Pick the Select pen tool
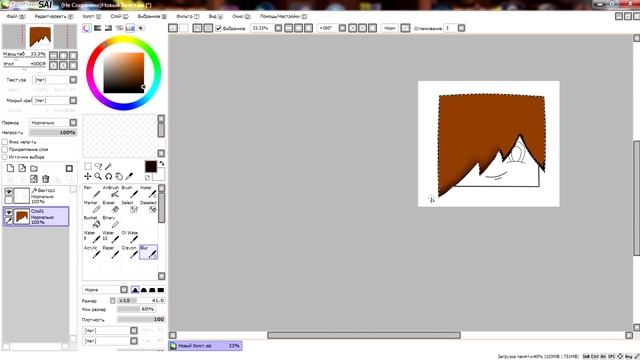This screenshot has width=640, height=360. coord(130,207)
